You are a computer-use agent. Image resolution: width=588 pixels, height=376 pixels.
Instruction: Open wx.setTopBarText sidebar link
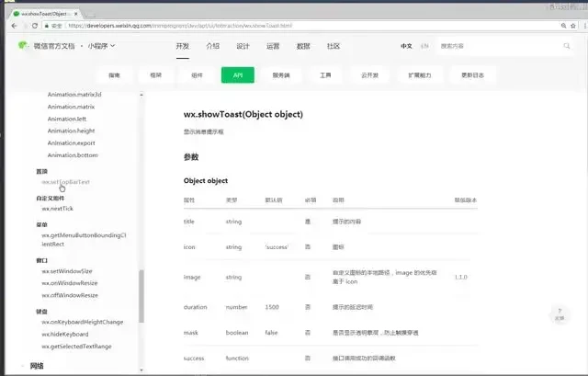pos(65,182)
